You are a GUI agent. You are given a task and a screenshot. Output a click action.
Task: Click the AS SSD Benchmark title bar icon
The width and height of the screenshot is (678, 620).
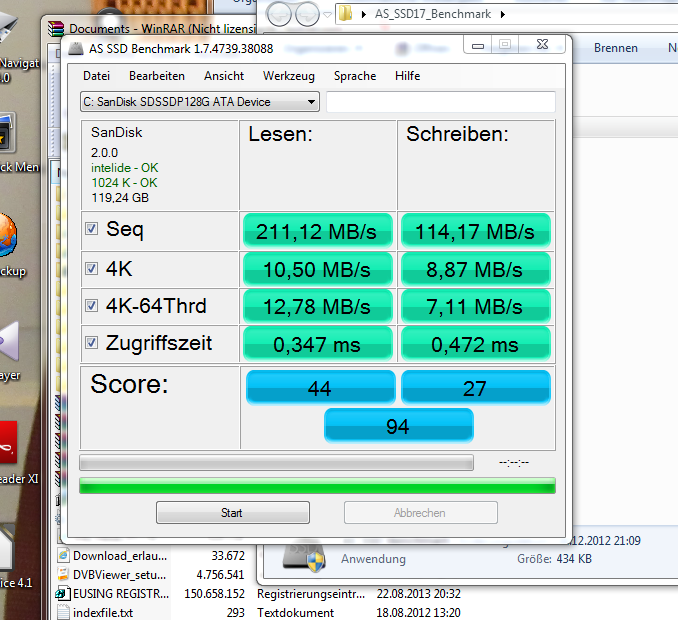point(76,48)
